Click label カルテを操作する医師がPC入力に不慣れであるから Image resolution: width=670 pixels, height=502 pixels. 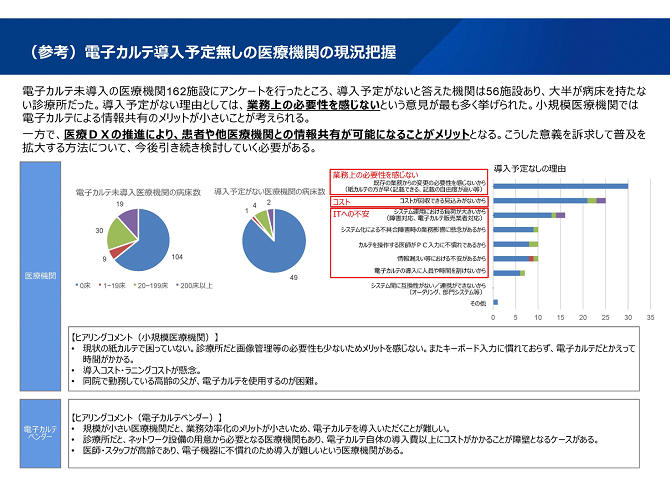[422, 245]
